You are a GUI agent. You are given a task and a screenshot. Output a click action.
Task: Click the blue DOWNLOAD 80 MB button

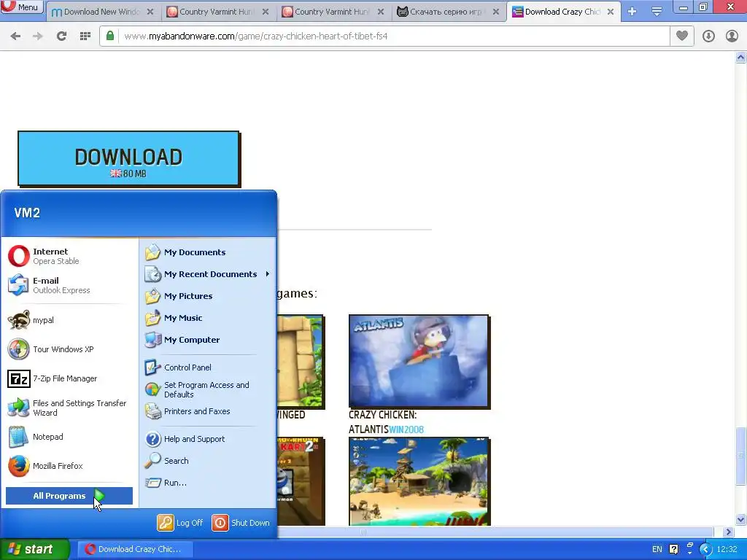click(x=128, y=158)
